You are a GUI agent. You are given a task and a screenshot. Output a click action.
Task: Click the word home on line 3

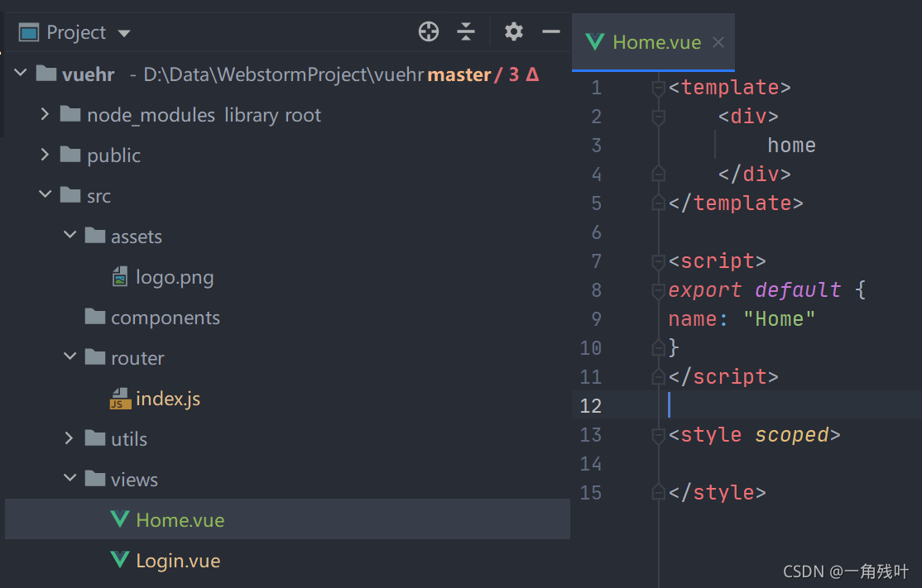[791, 145]
